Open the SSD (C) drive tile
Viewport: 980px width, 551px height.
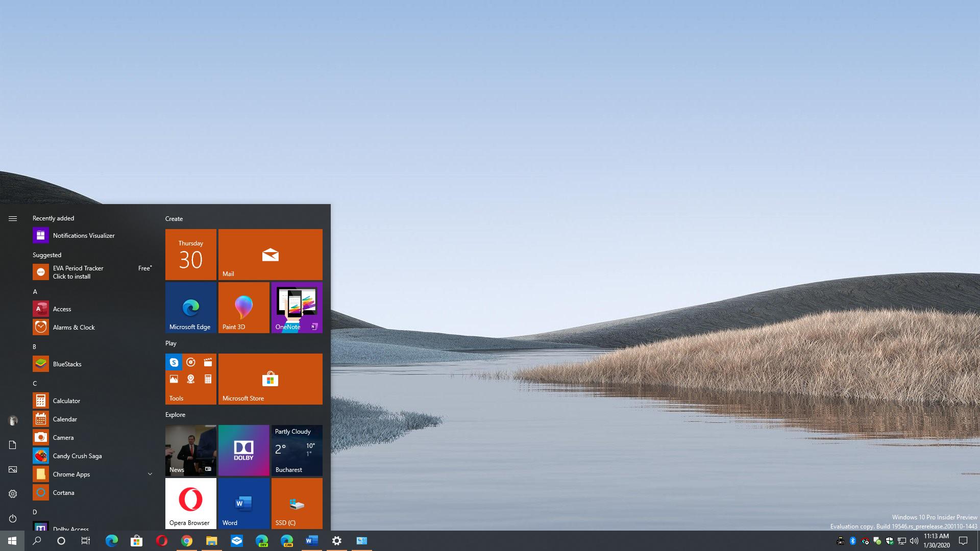coord(297,504)
